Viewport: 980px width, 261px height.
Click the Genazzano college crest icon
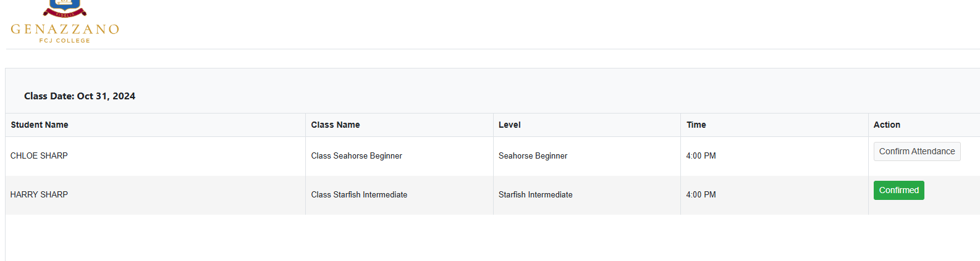pos(65,8)
